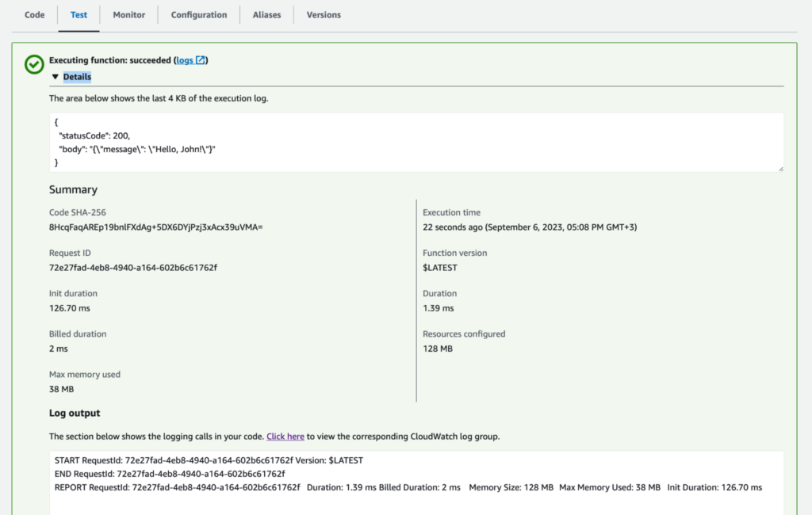The height and width of the screenshot is (515, 812).
Task: Click the REPORT RequestId log line
Action: click(x=408, y=487)
